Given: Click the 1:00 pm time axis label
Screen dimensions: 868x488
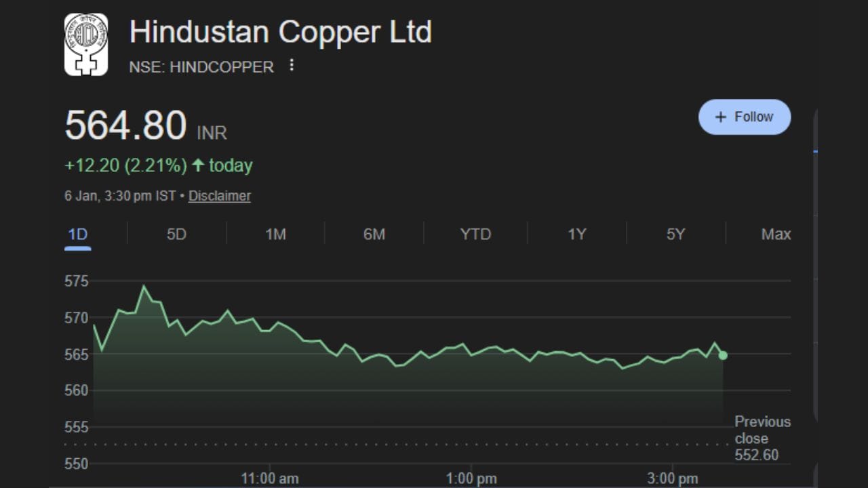Looking at the screenshot, I should click(x=471, y=479).
